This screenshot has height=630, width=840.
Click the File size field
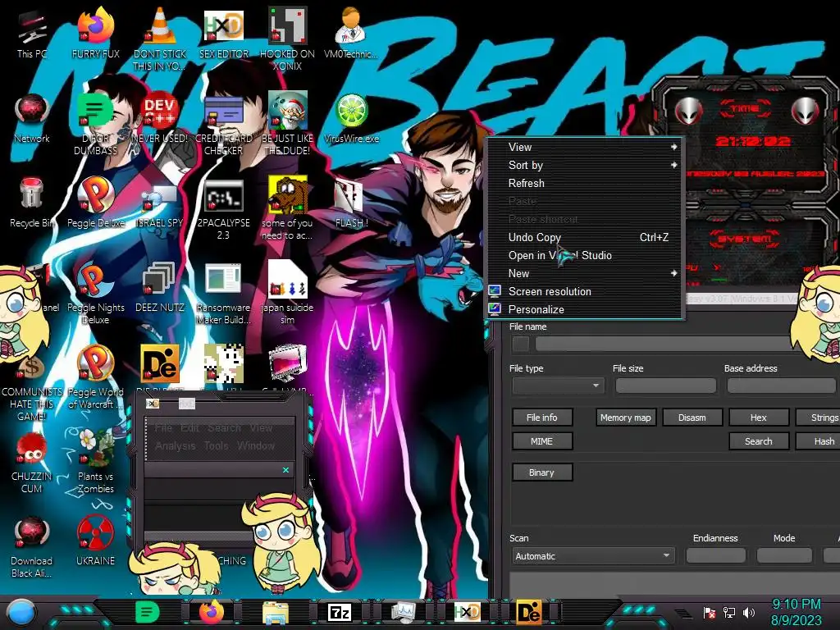(666, 386)
